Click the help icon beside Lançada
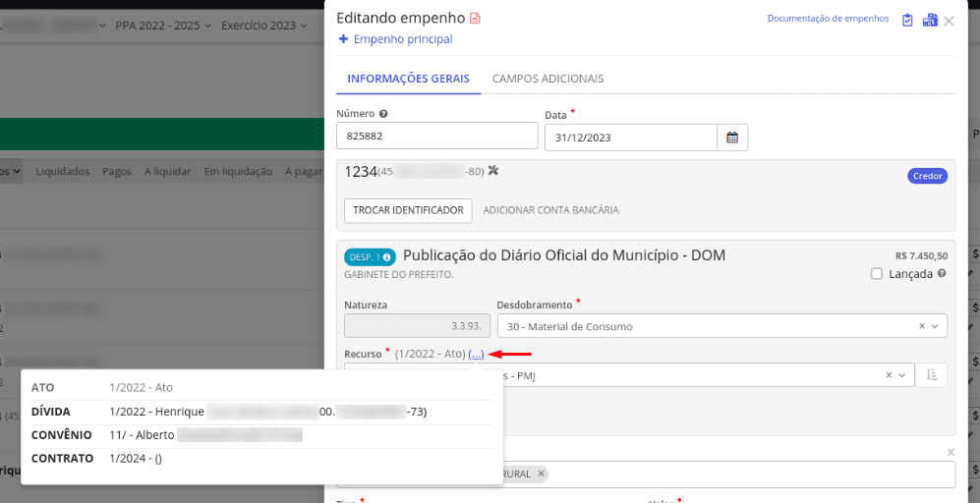 point(942,273)
